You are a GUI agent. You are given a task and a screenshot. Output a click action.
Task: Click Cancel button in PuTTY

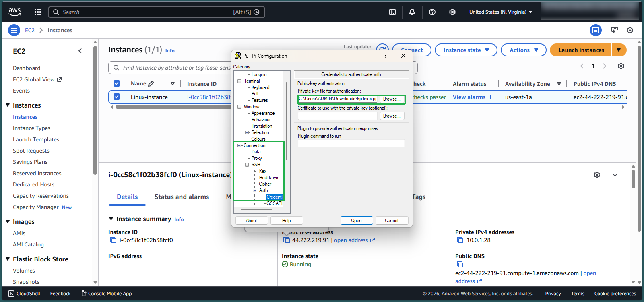click(x=392, y=221)
